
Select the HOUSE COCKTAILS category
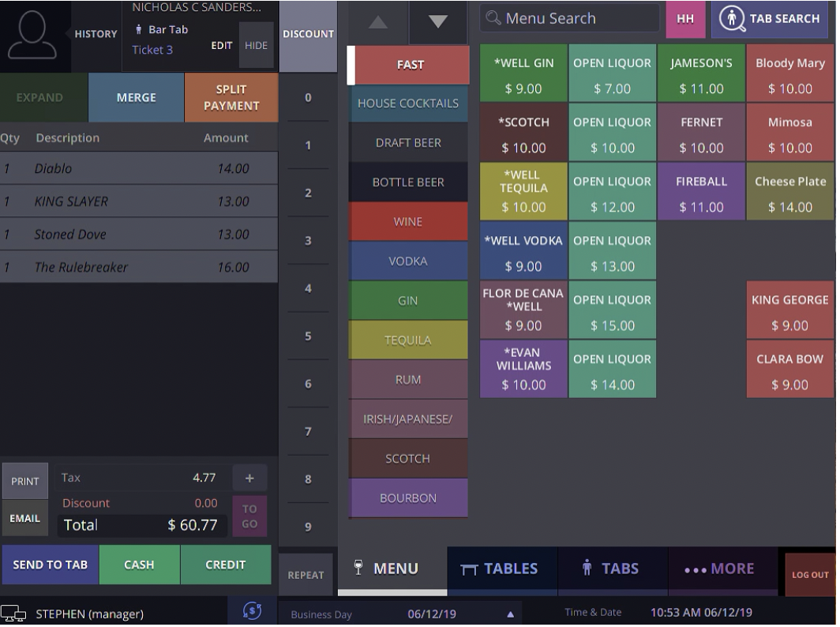(x=407, y=103)
